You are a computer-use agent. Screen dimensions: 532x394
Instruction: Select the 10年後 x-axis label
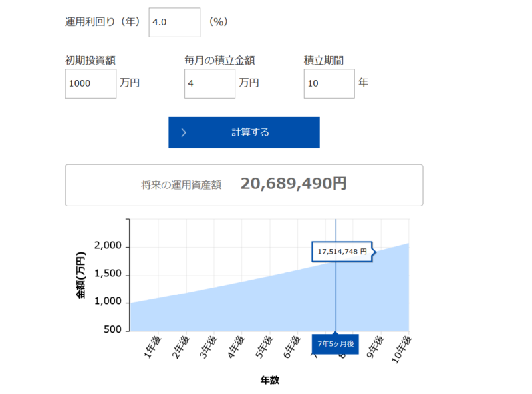400,349
